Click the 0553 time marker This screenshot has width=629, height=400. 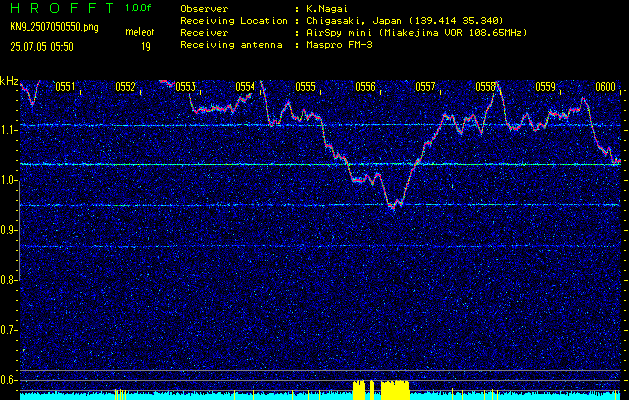(185, 86)
